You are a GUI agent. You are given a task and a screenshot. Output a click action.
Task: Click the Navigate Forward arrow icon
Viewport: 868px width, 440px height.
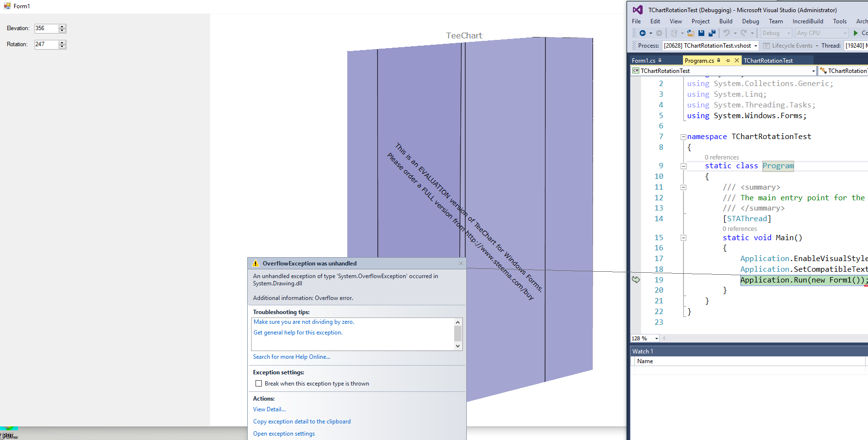[659, 33]
